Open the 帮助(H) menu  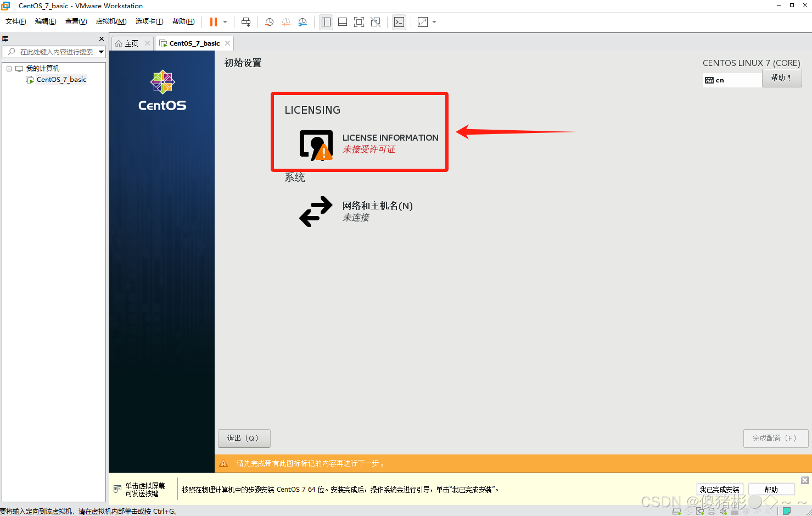[183, 21]
